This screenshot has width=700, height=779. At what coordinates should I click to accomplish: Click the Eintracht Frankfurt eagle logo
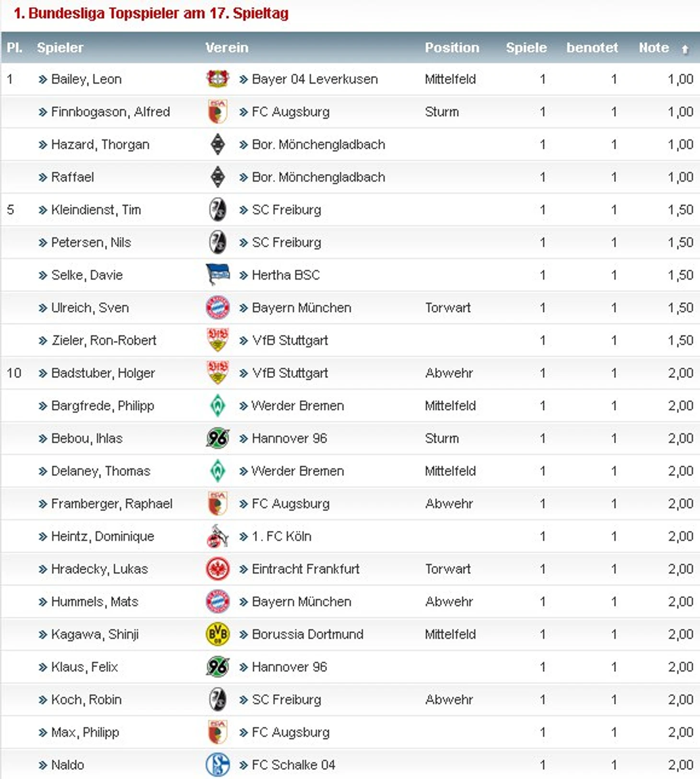click(217, 568)
